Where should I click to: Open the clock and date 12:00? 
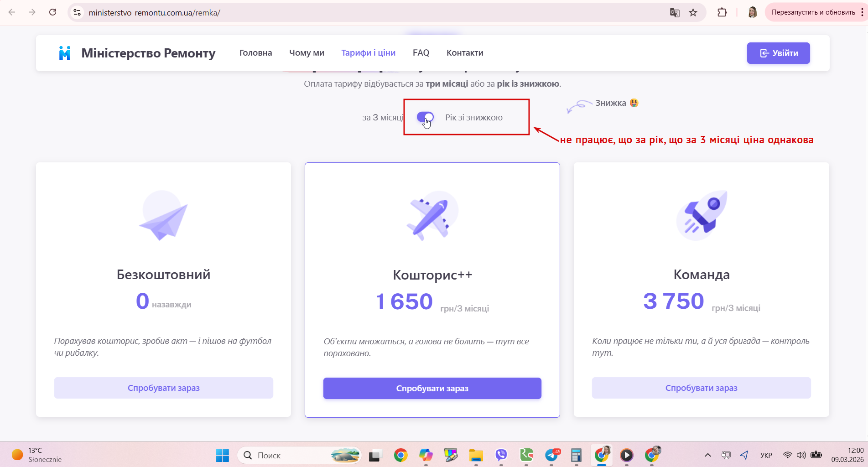[847, 455]
